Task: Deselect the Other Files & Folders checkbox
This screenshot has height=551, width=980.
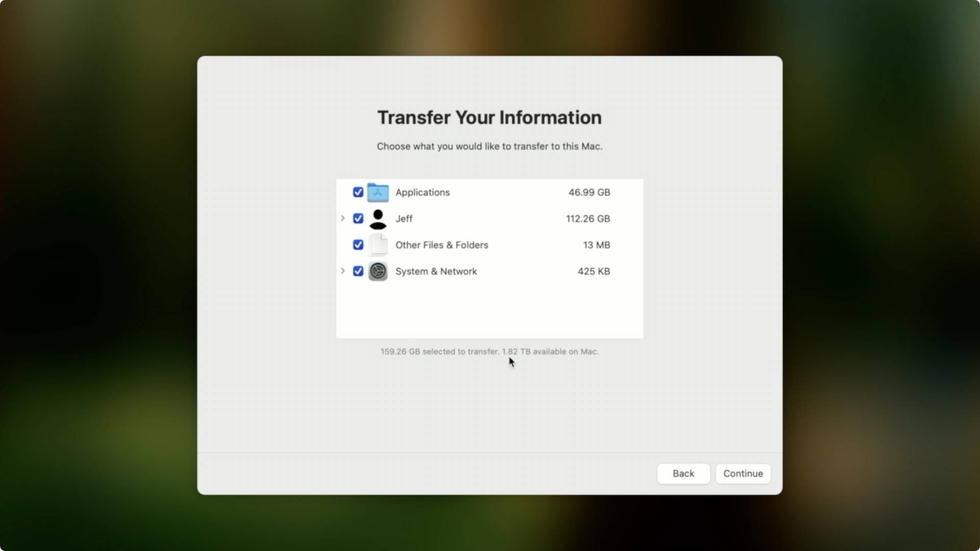Action: [x=358, y=245]
